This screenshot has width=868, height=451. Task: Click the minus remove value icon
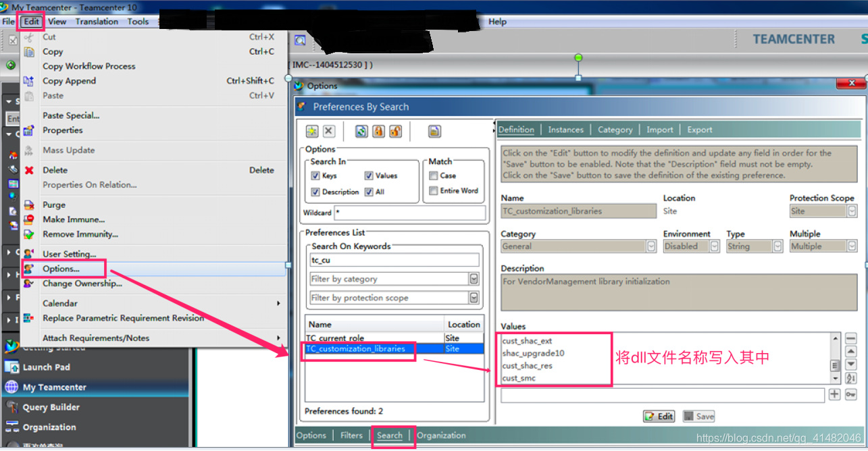pos(851,339)
